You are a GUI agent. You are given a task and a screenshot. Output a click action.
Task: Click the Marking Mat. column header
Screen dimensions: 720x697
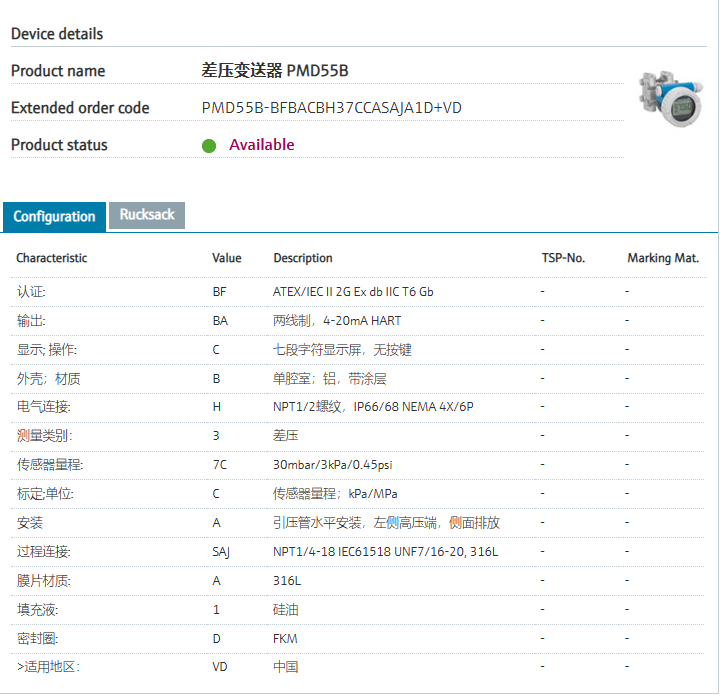tap(662, 258)
